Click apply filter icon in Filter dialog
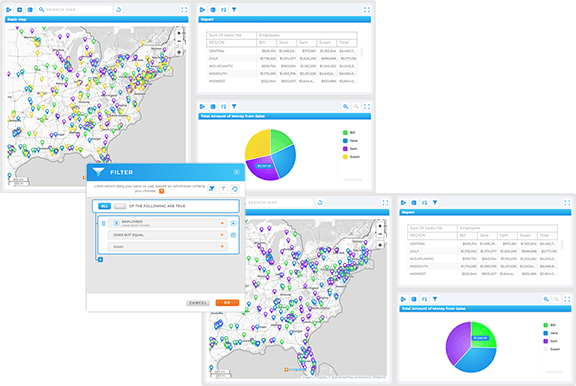The image size is (576, 386). [x=212, y=189]
